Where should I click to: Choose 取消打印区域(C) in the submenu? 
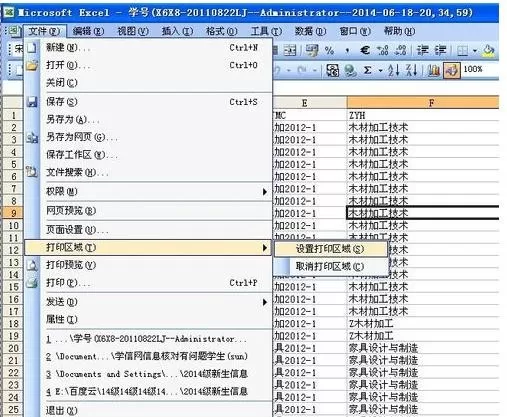tap(331, 267)
